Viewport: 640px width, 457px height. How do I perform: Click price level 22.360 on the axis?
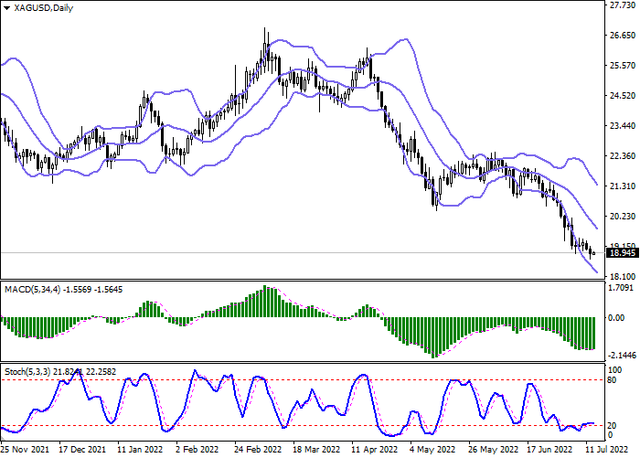pos(622,156)
